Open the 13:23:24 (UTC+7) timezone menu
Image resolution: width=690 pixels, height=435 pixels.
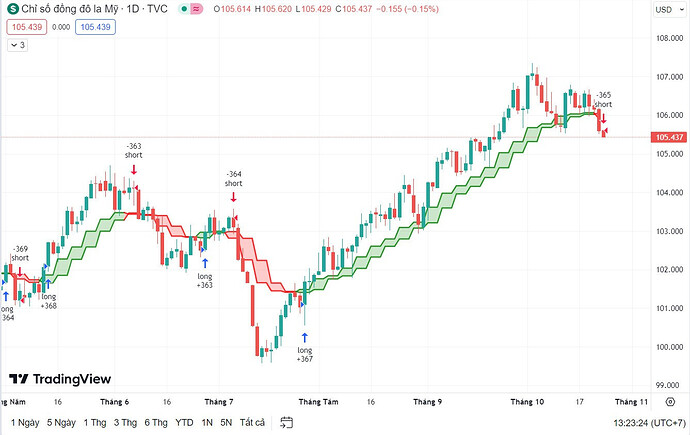(x=650, y=423)
